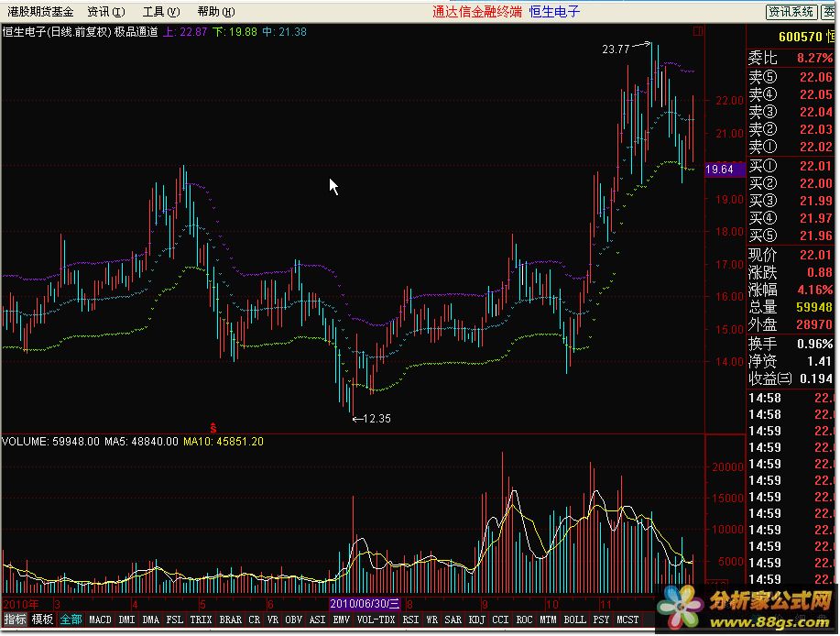Click the first 14:58 tick row
This screenshot has width=840, height=636.
[791, 398]
